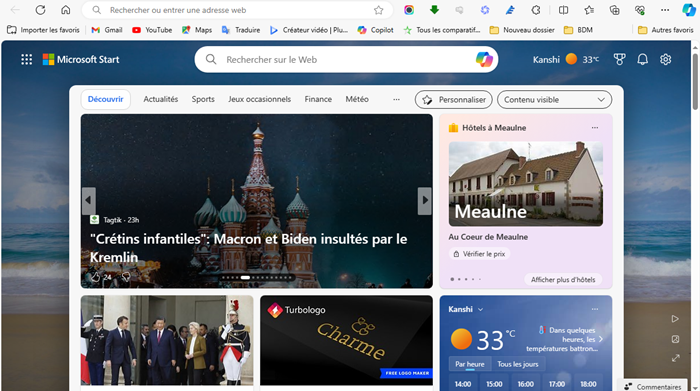700x391 pixels.
Task: Click the browser address bar
Action: point(237,10)
